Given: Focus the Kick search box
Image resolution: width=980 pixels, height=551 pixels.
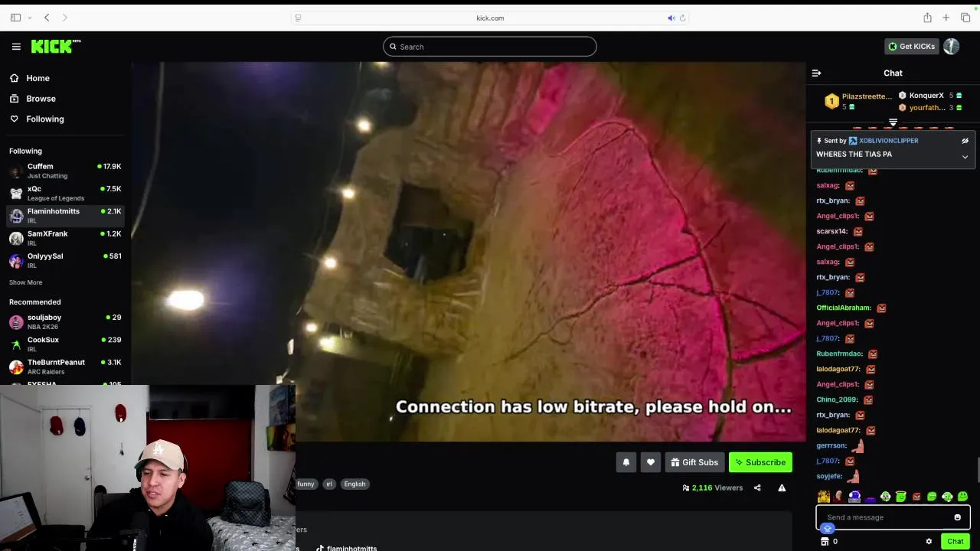Looking at the screenshot, I should (490, 47).
